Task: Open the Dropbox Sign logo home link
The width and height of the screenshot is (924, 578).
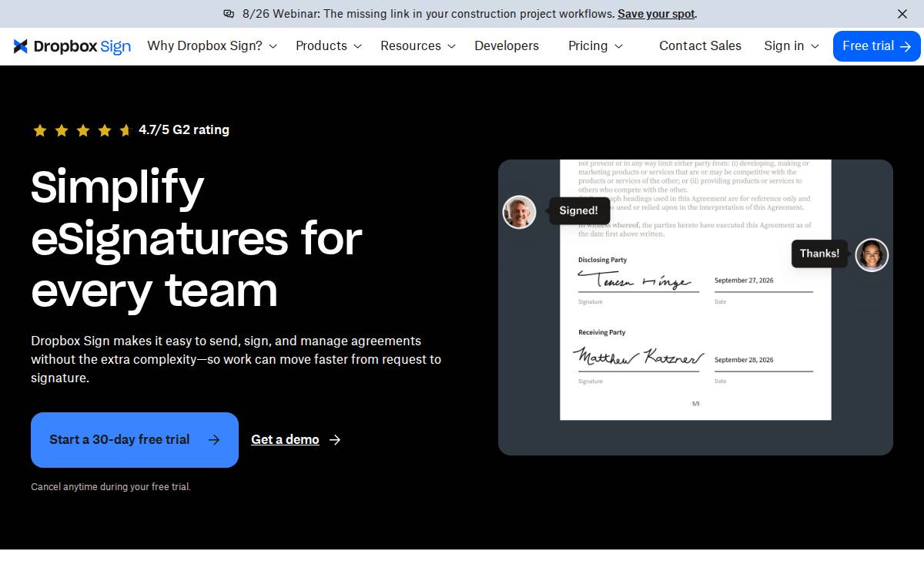Action: coord(72,46)
